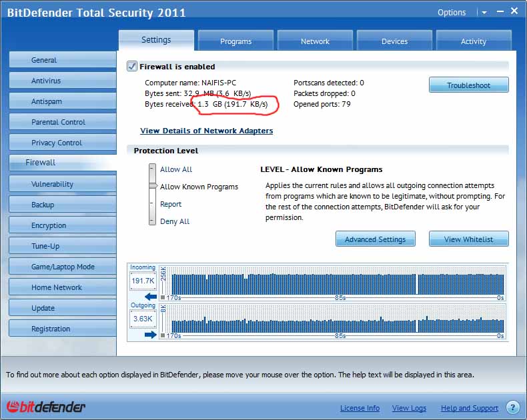
Task: Switch to the Programs tab
Action: click(x=235, y=41)
